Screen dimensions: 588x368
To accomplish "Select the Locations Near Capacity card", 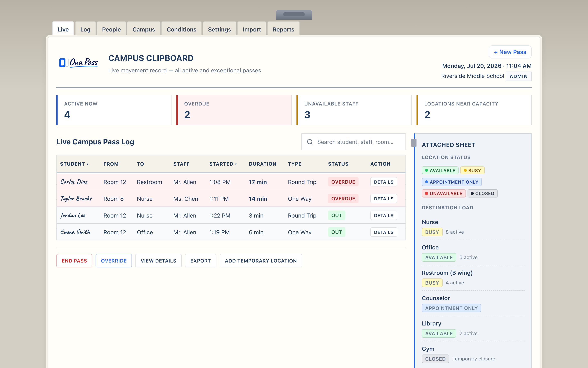I will click(474, 110).
